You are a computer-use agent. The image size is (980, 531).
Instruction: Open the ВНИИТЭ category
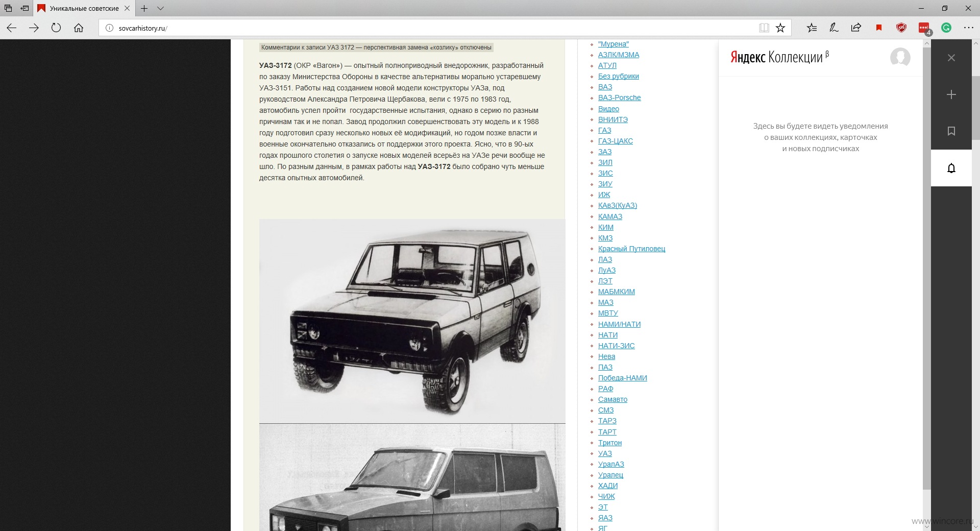click(613, 119)
